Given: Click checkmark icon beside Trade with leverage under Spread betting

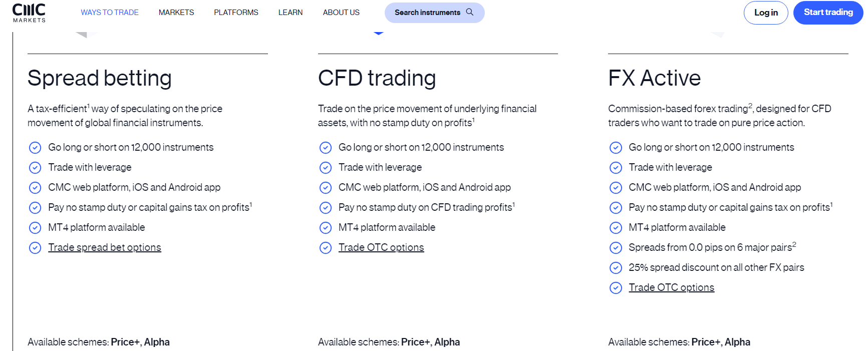Looking at the screenshot, I should [x=35, y=168].
